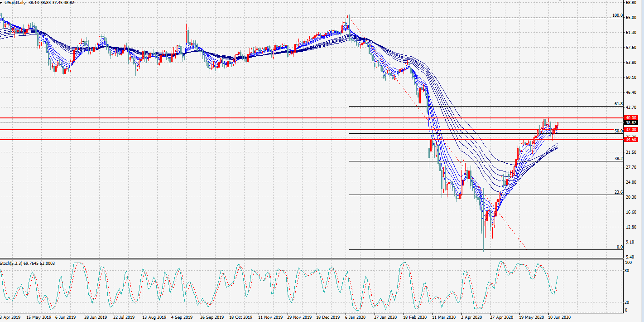Image resolution: width=644 pixels, height=322 pixels.
Task: Select the red 34.50 price level tag
Action: (631, 139)
